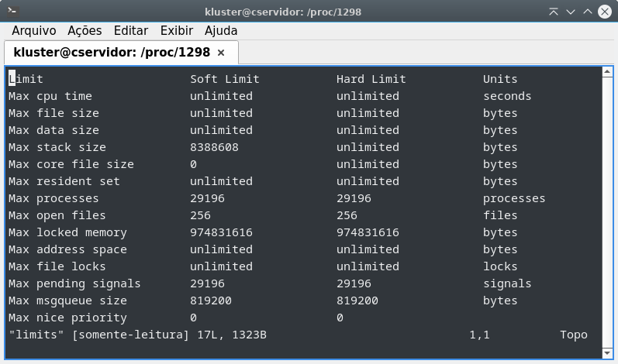This screenshot has width=618, height=364.
Task: Click the vim status line showing "limits"
Action: click(137, 335)
